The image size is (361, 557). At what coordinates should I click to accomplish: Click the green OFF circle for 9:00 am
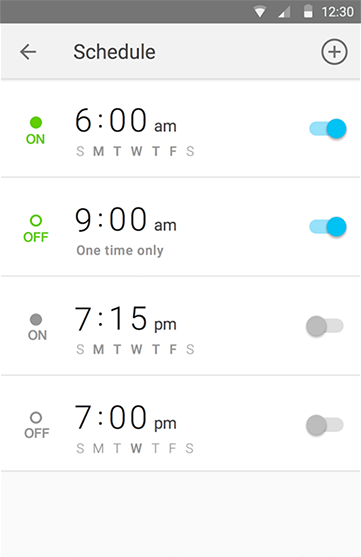click(36, 221)
